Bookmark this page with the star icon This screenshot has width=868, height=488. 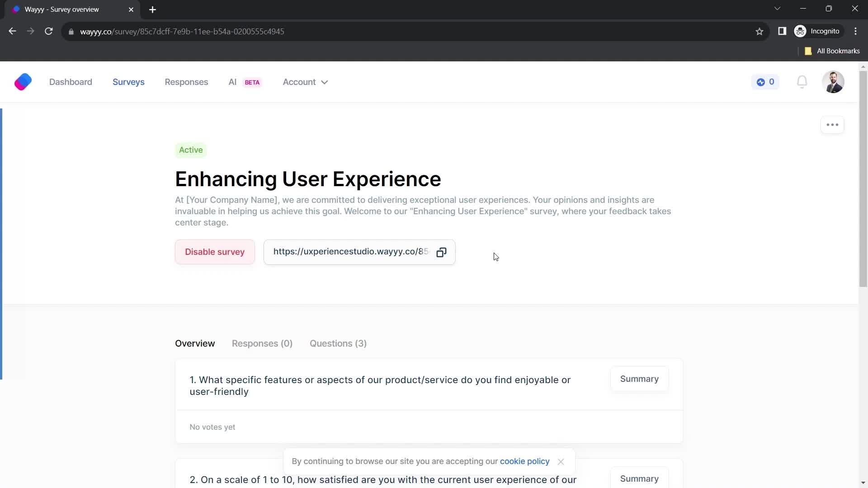[759, 31]
